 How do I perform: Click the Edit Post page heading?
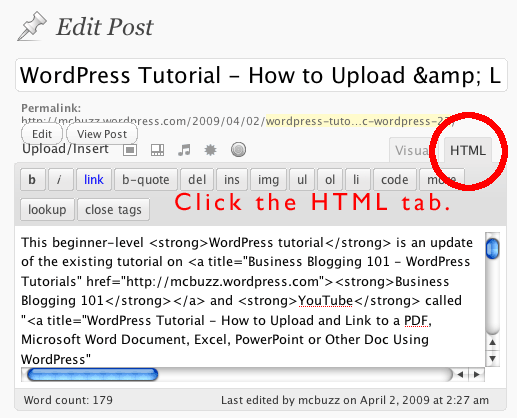(x=105, y=27)
